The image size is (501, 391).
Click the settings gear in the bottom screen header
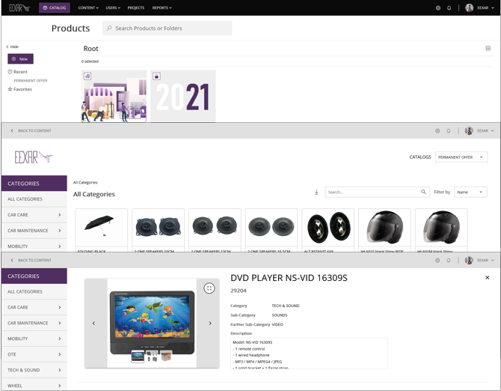tap(437, 260)
